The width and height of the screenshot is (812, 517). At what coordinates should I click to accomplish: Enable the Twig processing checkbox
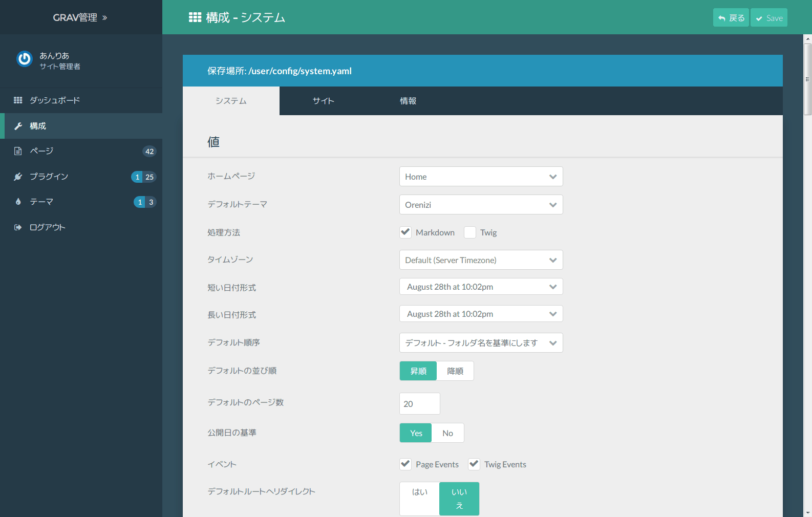coord(470,232)
